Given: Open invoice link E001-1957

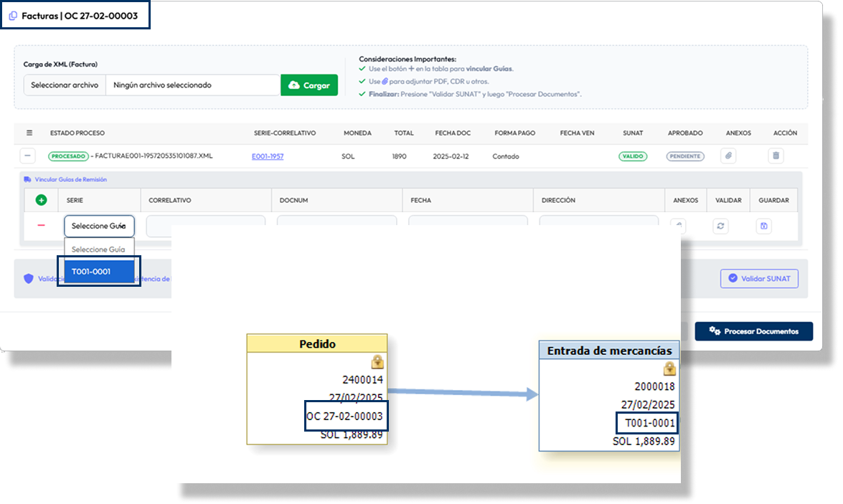Looking at the screenshot, I should [x=267, y=156].
